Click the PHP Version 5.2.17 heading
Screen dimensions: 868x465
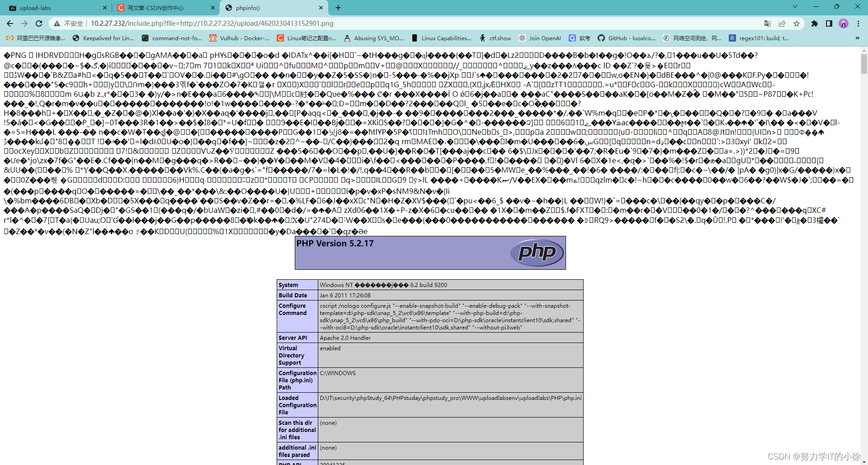[x=335, y=243]
